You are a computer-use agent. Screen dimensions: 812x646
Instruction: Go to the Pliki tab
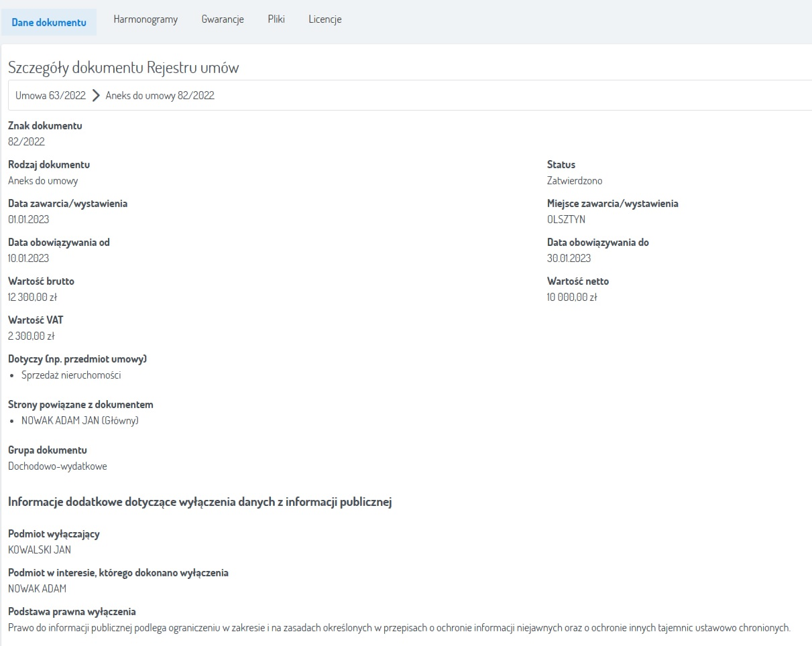[x=276, y=19]
